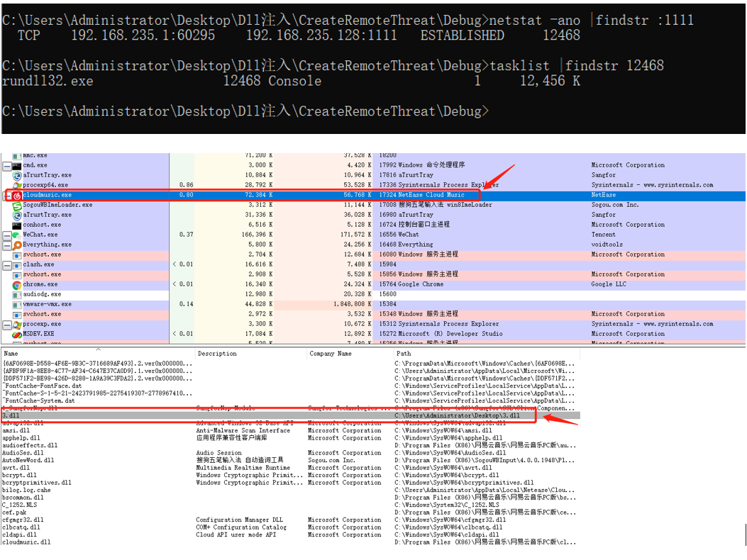Select the avrt.dll row
This screenshot has width=747, height=560.
(290, 468)
